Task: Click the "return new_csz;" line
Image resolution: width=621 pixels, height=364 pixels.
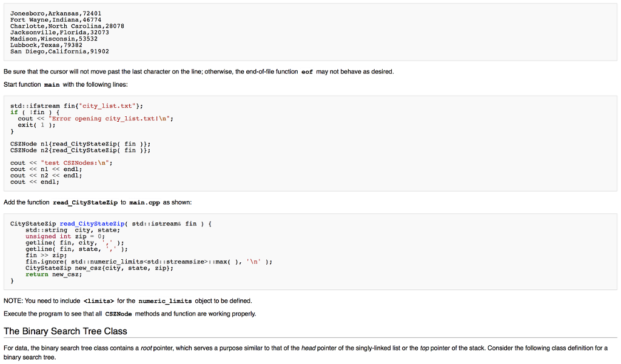Action: [x=54, y=274]
